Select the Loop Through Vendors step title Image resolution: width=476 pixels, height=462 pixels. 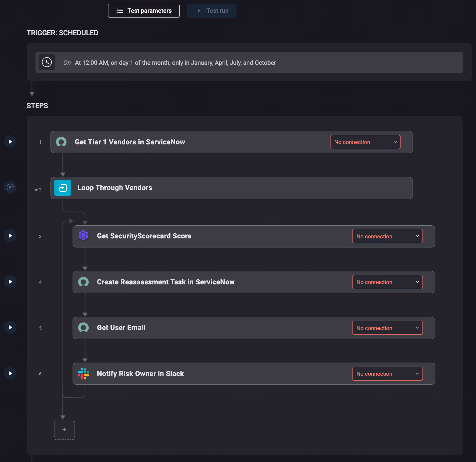tap(115, 188)
